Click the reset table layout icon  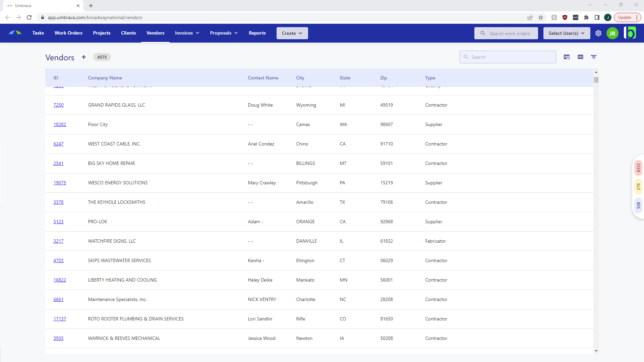pos(567,57)
